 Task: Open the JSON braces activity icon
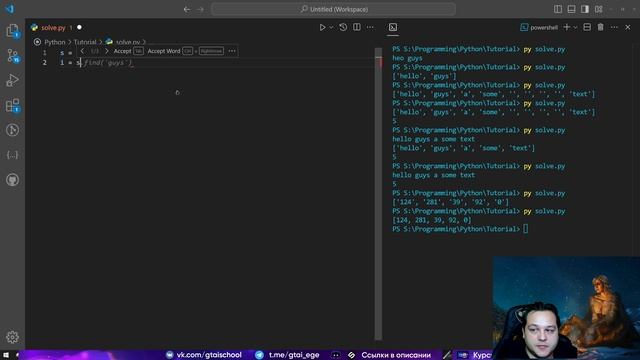(12, 155)
